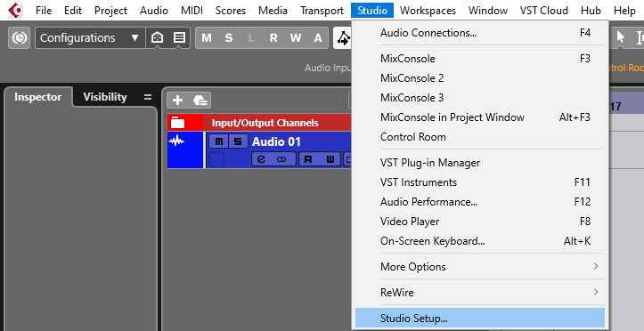Select MixConsole 2 entry
This screenshot has height=331, width=644.
480,78
